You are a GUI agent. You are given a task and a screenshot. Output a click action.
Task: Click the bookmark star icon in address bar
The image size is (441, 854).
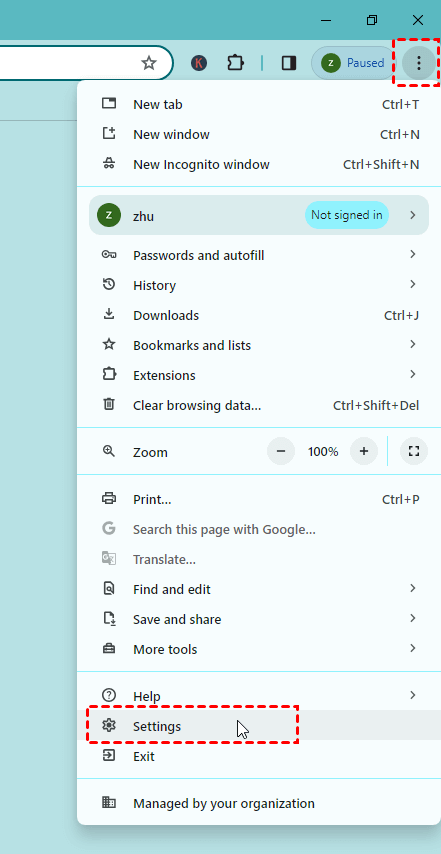149,63
